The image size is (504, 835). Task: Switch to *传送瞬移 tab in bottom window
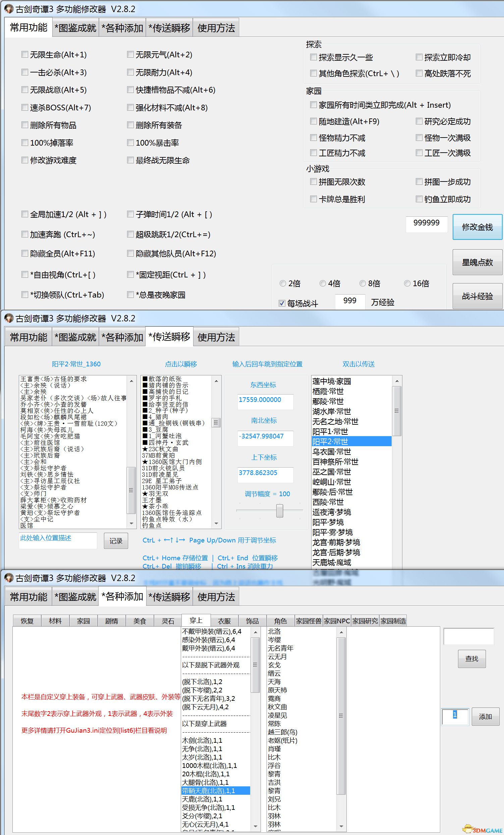[169, 597]
